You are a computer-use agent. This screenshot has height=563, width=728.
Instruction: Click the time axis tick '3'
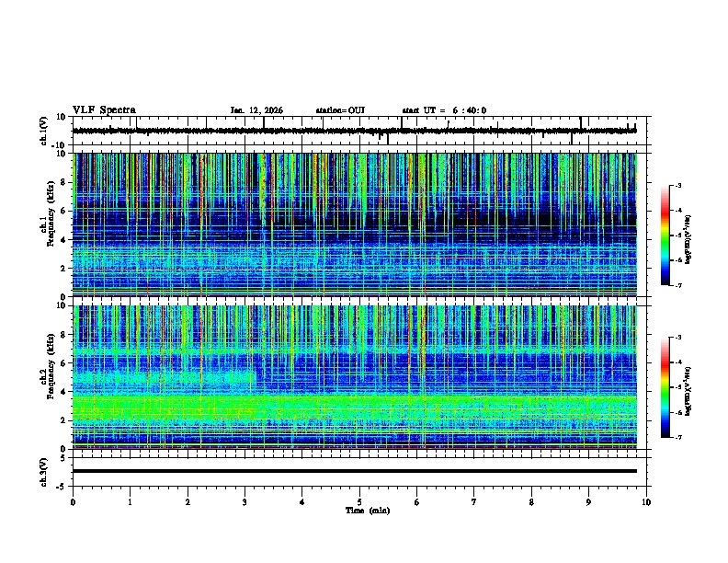pyautogui.click(x=245, y=502)
